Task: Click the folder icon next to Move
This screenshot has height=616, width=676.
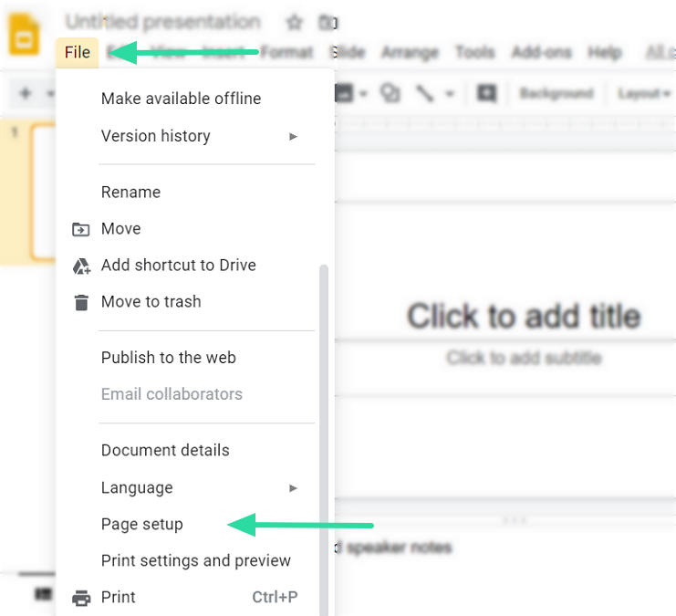Action: [x=80, y=229]
